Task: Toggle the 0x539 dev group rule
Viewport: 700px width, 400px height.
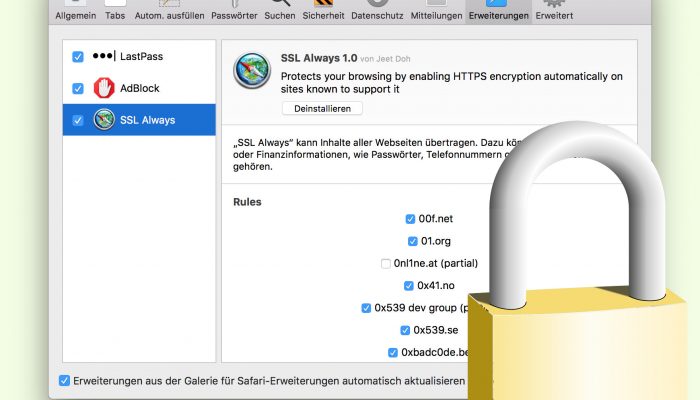Action: coord(366,308)
